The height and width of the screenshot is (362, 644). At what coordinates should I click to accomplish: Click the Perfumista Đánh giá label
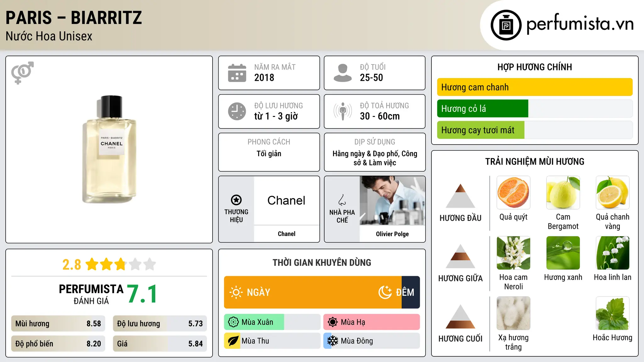click(91, 294)
